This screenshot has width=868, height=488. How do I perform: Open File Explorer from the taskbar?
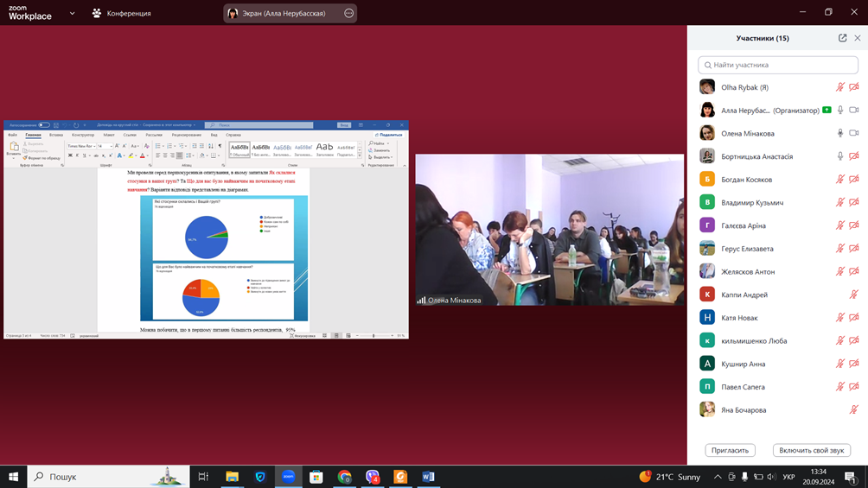(x=232, y=477)
